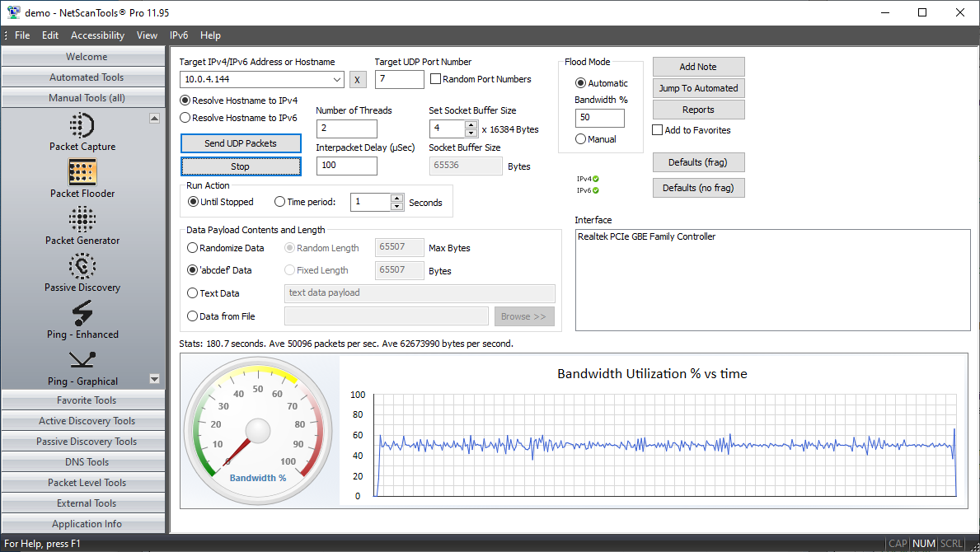Open the Accessibility menu
Image resolution: width=980 pixels, height=552 pixels.
click(x=97, y=35)
